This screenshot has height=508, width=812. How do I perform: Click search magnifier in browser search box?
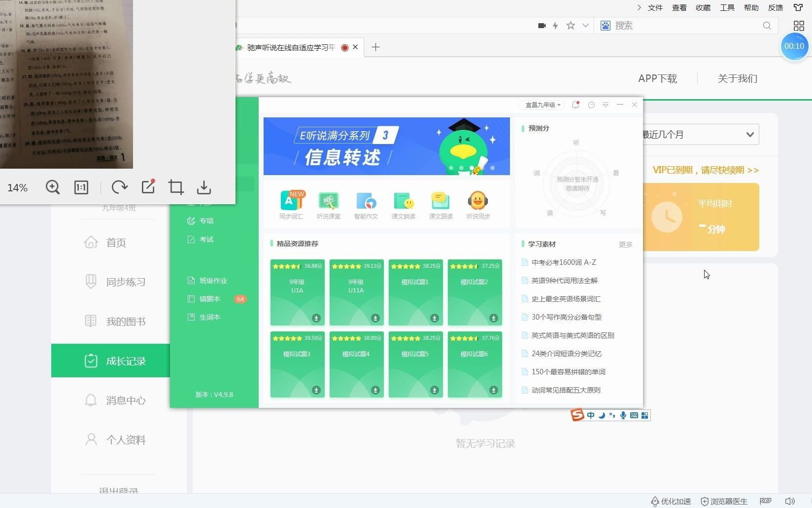(767, 26)
